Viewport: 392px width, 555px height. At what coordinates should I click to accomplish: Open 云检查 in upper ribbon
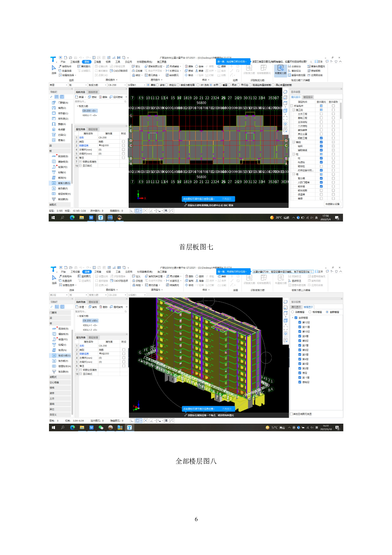(138, 71)
